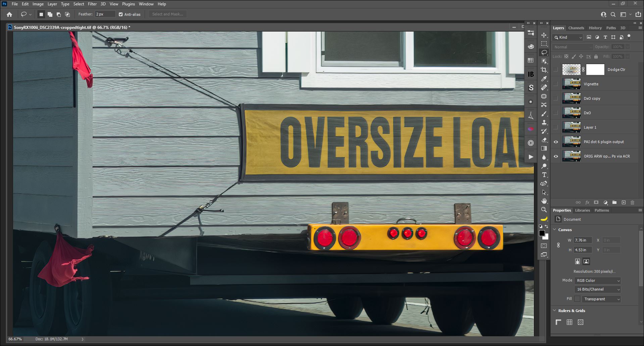Create a new layer with plus icon
644x346 pixels.
click(624, 203)
